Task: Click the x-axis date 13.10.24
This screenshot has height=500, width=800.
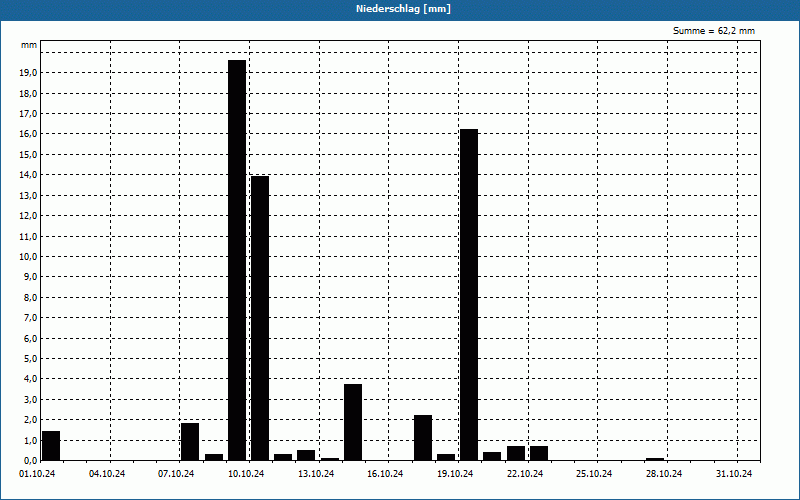Action: click(x=316, y=474)
